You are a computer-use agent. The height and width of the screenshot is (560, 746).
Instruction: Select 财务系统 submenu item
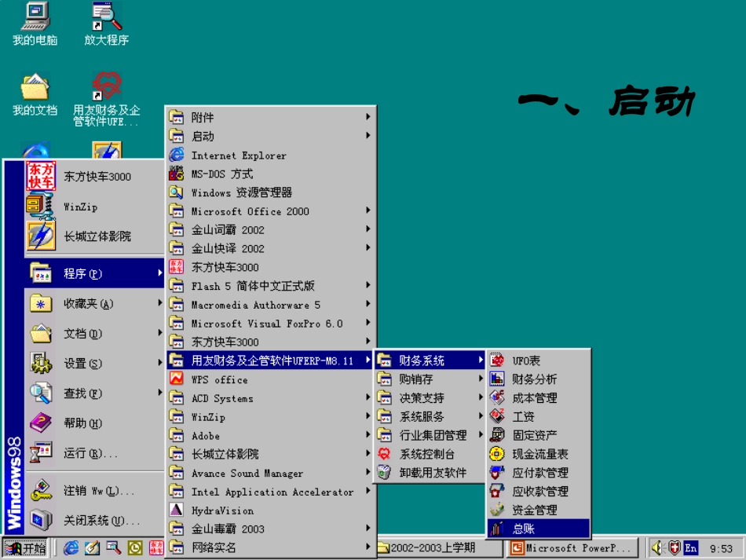[430, 361]
